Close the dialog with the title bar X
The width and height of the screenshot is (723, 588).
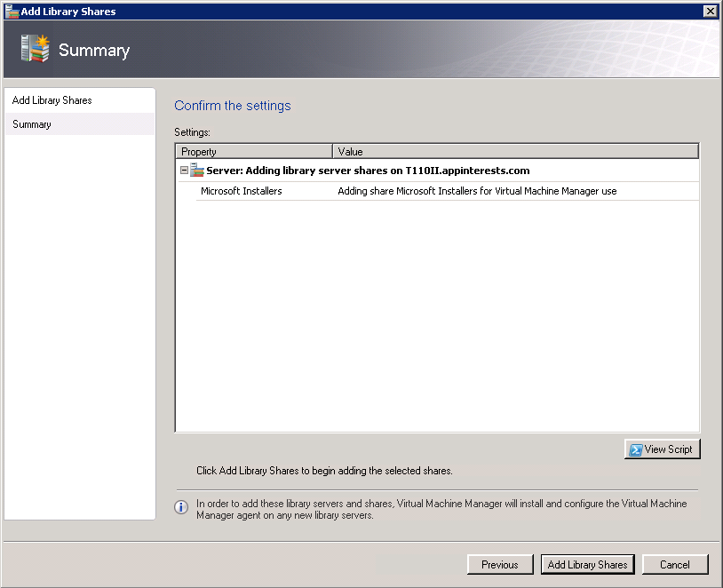click(x=710, y=12)
